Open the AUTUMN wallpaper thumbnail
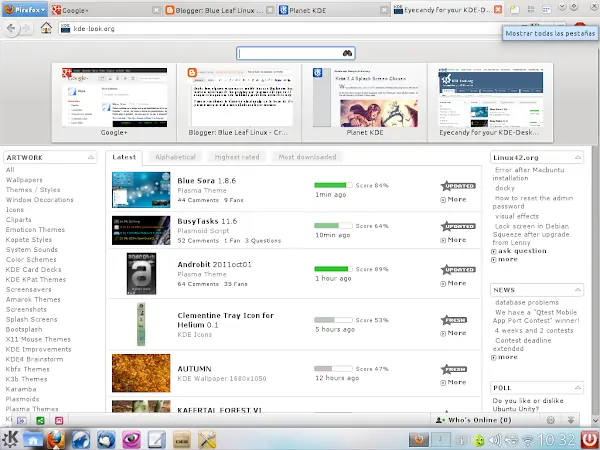600x450 pixels. pyautogui.click(x=141, y=373)
